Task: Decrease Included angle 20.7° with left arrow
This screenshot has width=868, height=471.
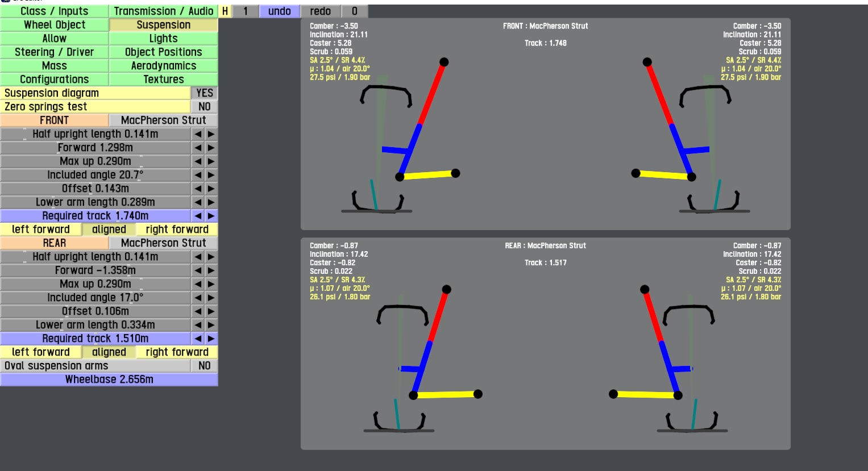Action: [198, 175]
